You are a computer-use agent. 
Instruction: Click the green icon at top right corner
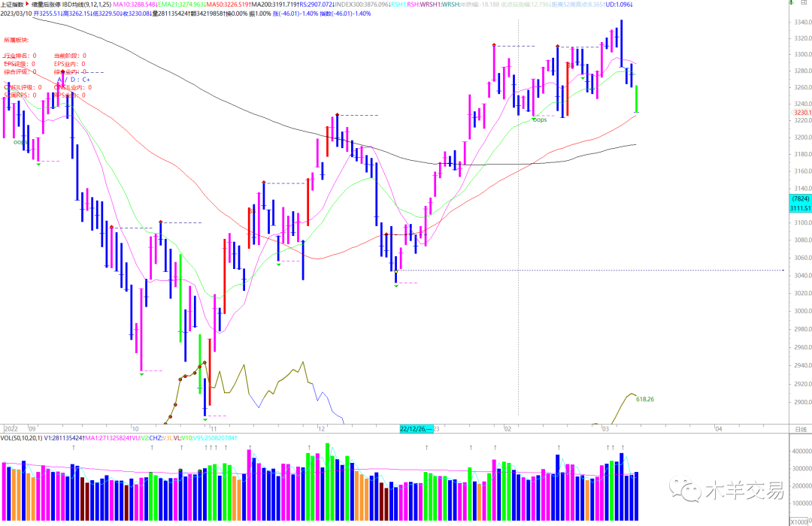(x=791, y=2)
